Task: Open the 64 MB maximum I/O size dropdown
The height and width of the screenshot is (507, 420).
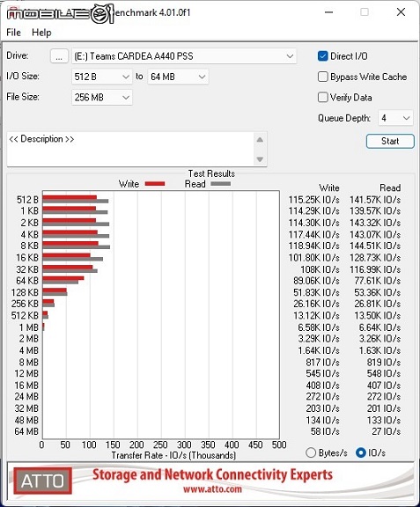Action: click(x=178, y=77)
